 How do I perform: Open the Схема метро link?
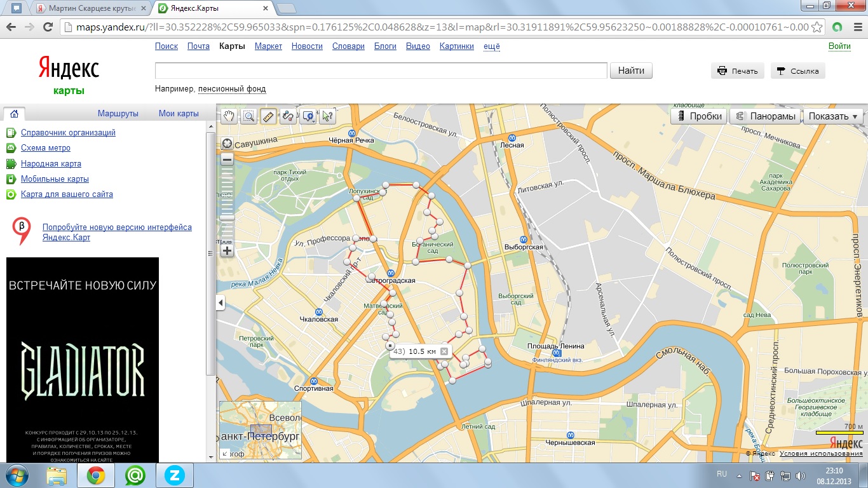coord(46,148)
